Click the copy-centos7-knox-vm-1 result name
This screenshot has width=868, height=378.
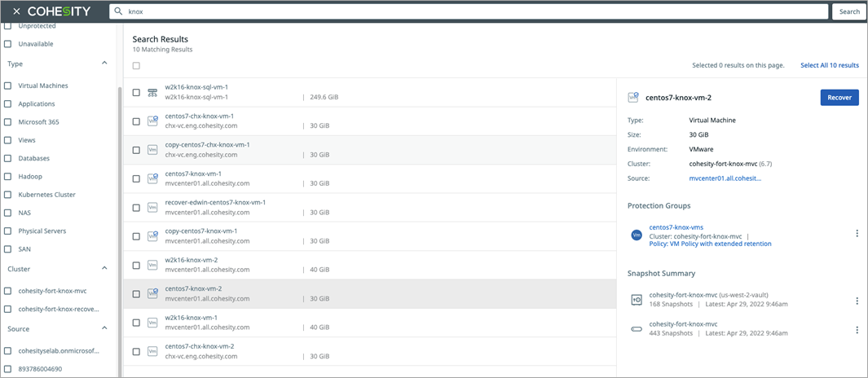click(x=200, y=231)
